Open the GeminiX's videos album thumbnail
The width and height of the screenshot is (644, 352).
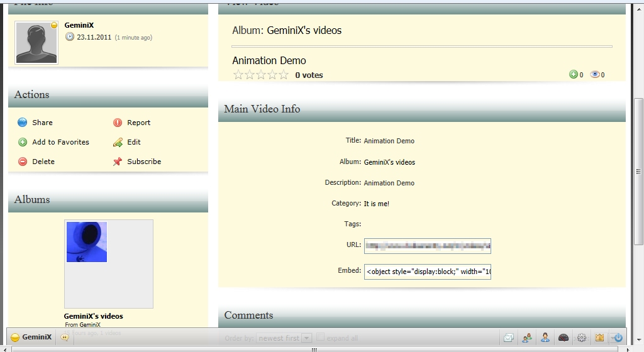[x=87, y=242]
